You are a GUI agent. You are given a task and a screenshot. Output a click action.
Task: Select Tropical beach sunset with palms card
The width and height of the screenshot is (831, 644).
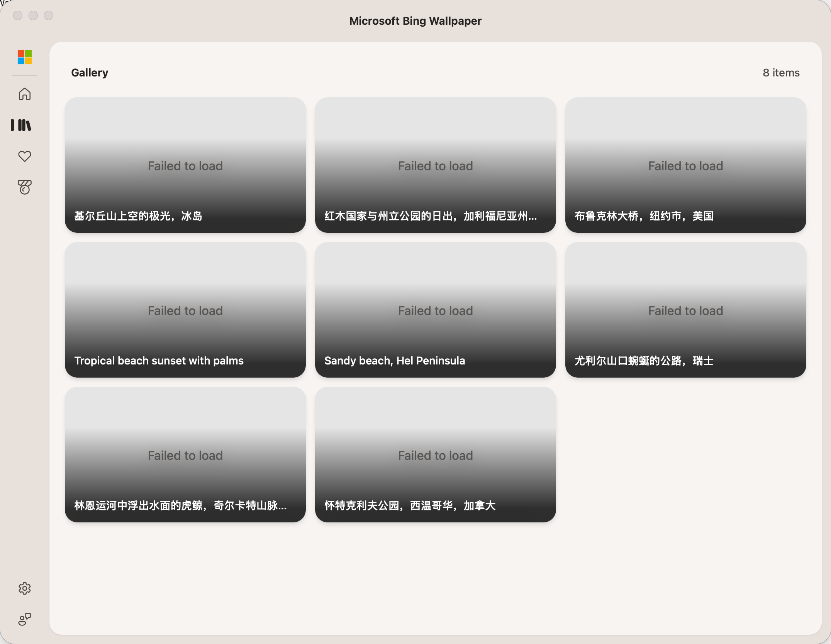pos(185,310)
